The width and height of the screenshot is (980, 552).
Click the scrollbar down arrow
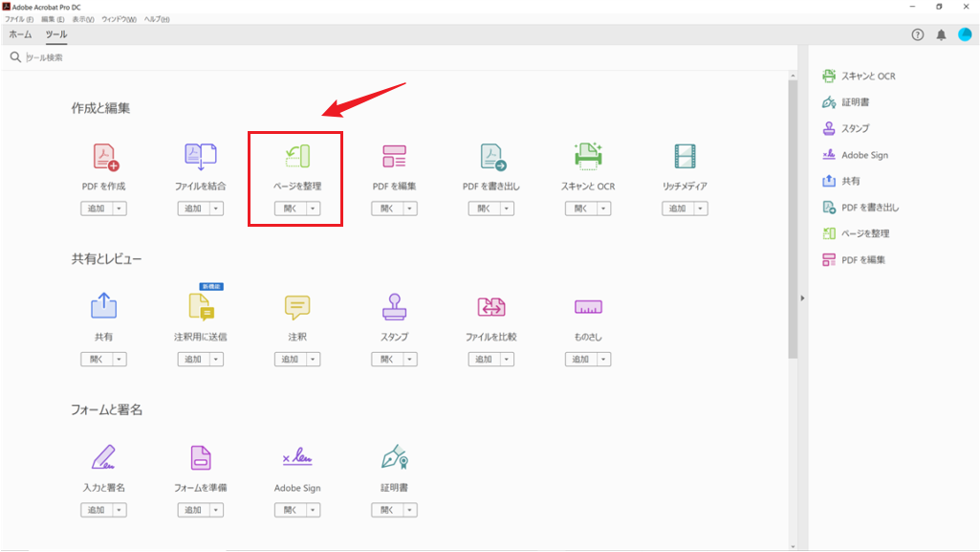(x=793, y=546)
